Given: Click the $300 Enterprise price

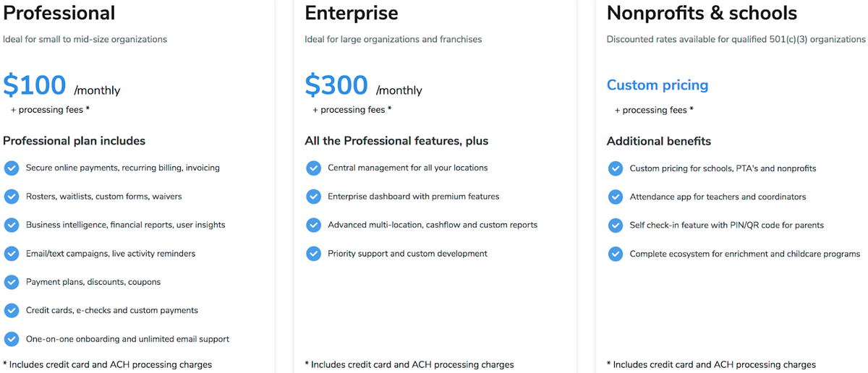Looking at the screenshot, I should [x=336, y=85].
